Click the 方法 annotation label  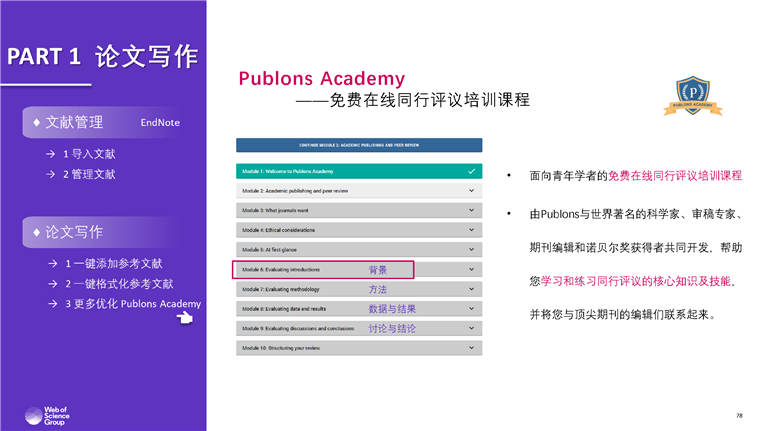click(x=378, y=289)
